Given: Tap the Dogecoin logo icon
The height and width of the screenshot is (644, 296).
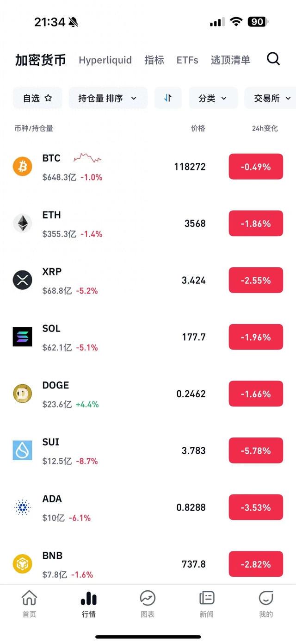Looking at the screenshot, I should 22,394.
